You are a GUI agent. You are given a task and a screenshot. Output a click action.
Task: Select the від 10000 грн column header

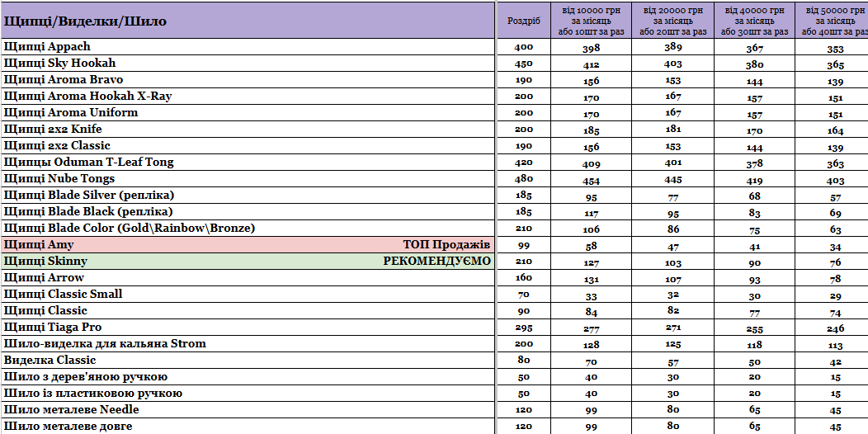591,21
